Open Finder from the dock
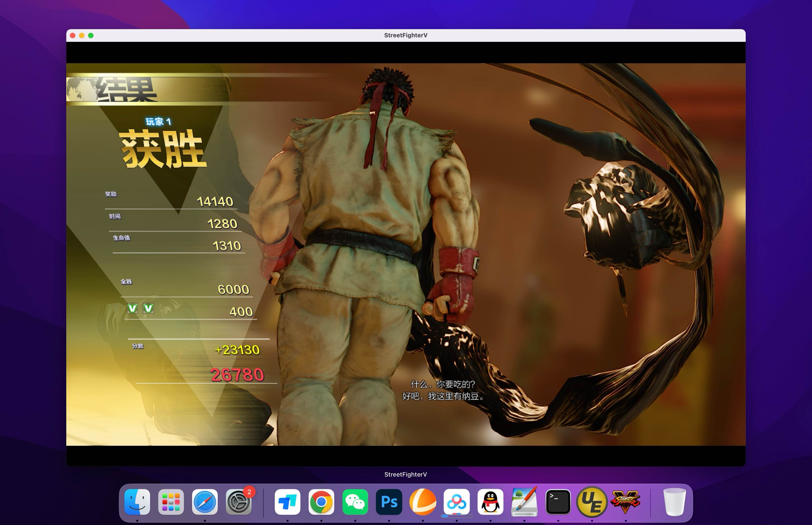 [x=137, y=502]
